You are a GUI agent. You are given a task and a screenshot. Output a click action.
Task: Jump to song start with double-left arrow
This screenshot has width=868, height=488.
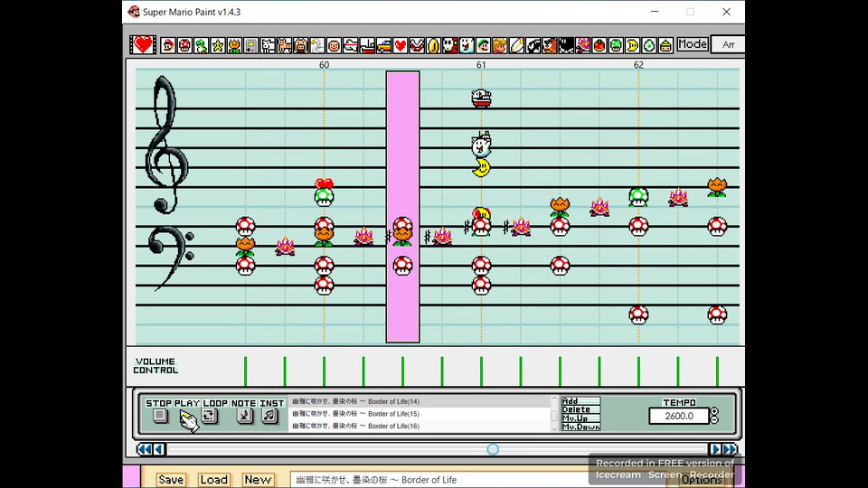pos(144,449)
